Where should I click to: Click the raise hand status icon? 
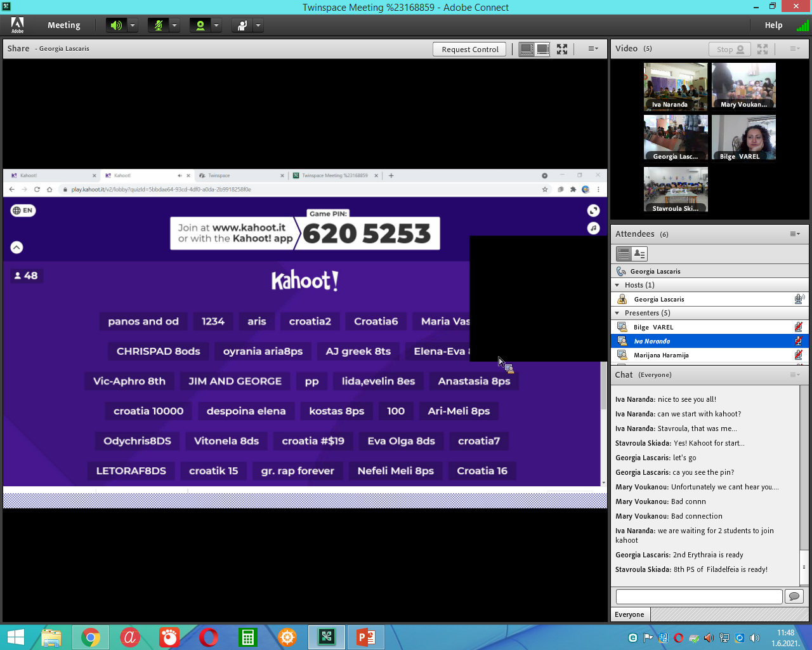242,25
